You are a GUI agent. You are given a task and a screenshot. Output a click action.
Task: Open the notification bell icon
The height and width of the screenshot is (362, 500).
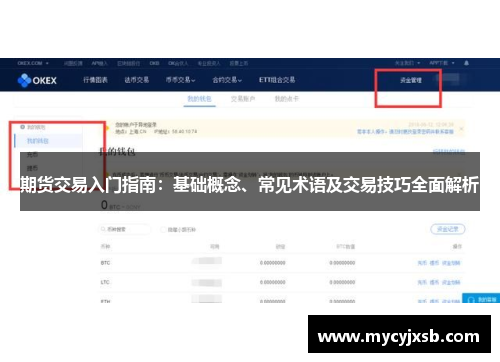[466, 63]
